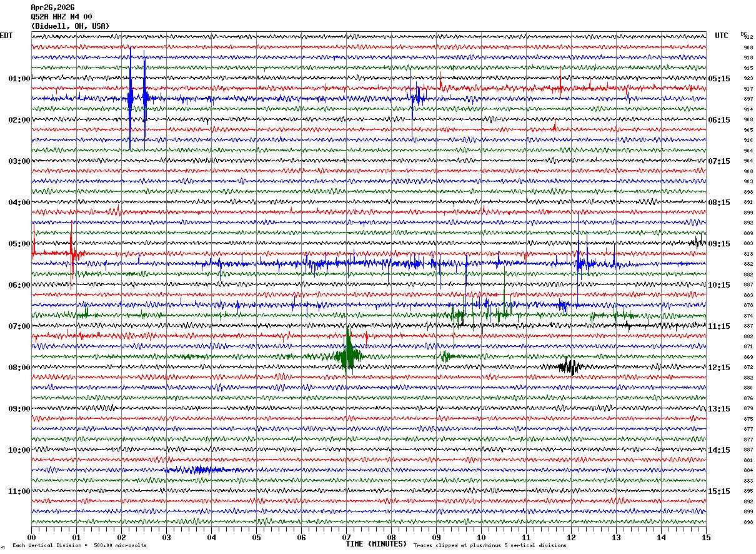Screen dimensions: 756x554
Task: Click the 05:15 UTC time label
Action: point(720,79)
